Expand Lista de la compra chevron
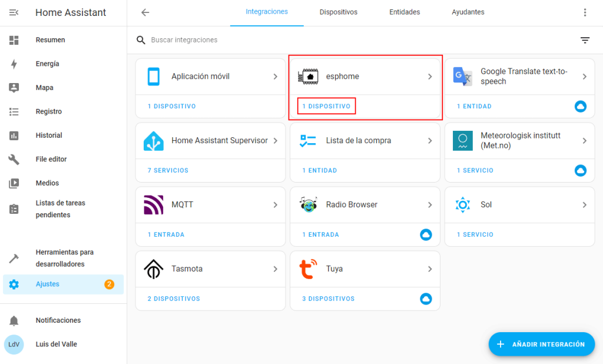This screenshot has width=603, height=364. coord(430,141)
